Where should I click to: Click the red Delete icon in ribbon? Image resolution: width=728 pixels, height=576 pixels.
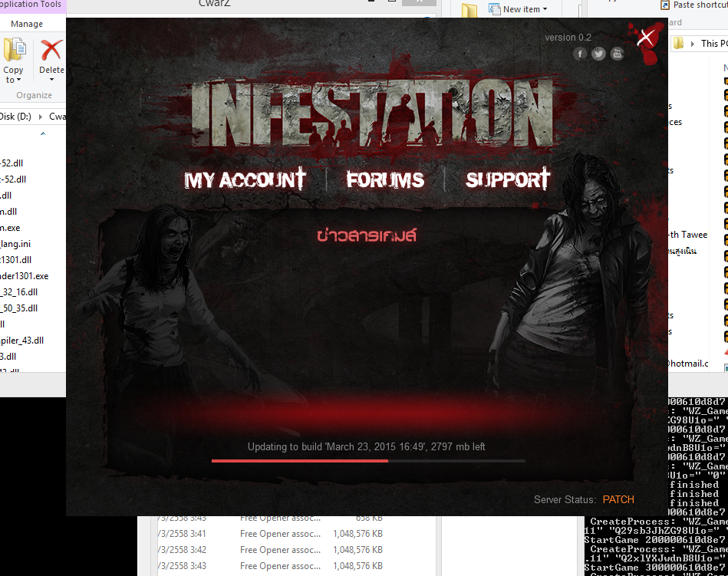(51, 52)
